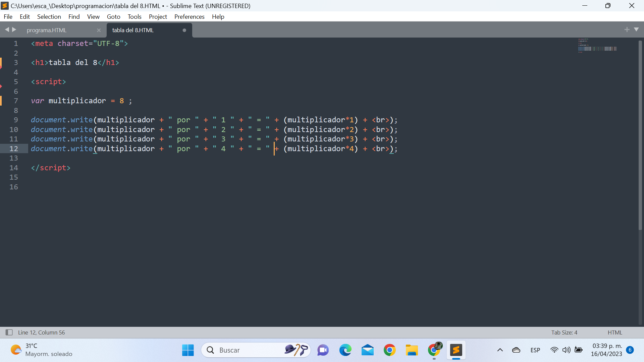Open the Mail app from taskbar

368,350
